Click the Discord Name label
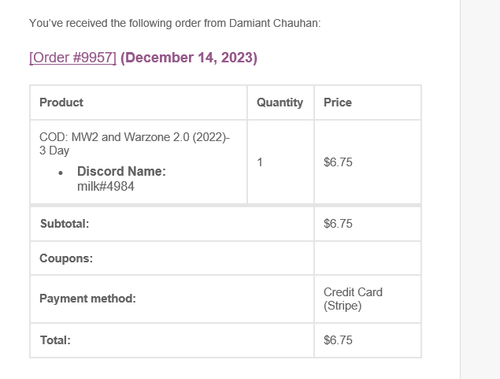500x379 pixels. point(121,171)
